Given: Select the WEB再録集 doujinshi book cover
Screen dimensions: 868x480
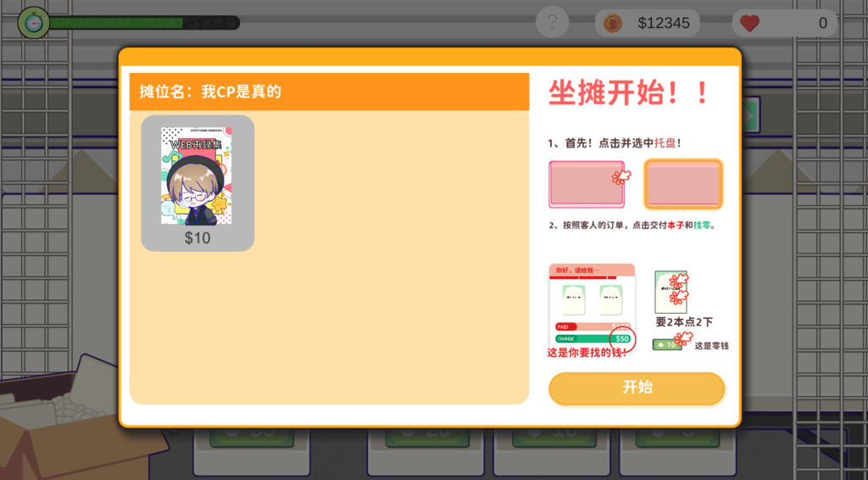Looking at the screenshot, I should [x=196, y=176].
